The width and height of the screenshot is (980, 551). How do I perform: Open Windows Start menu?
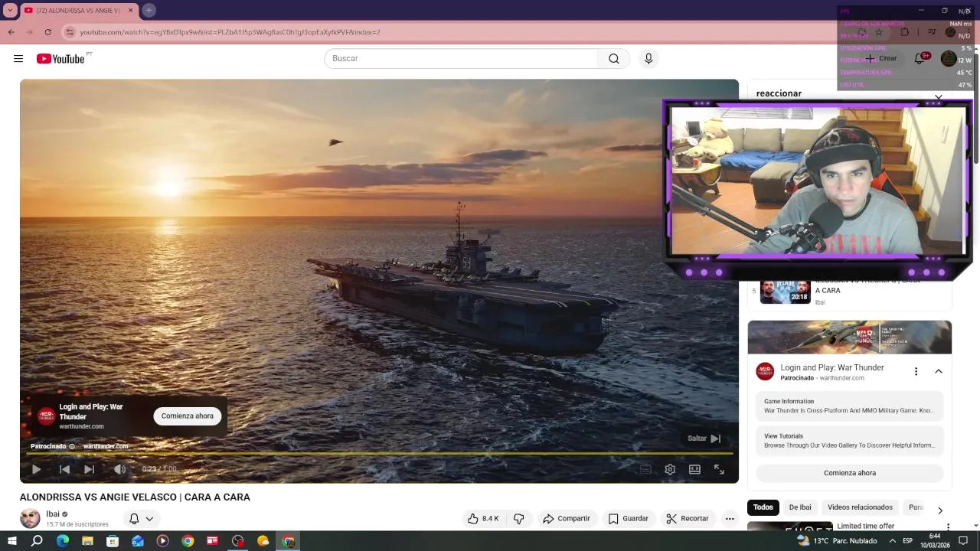[x=11, y=541]
